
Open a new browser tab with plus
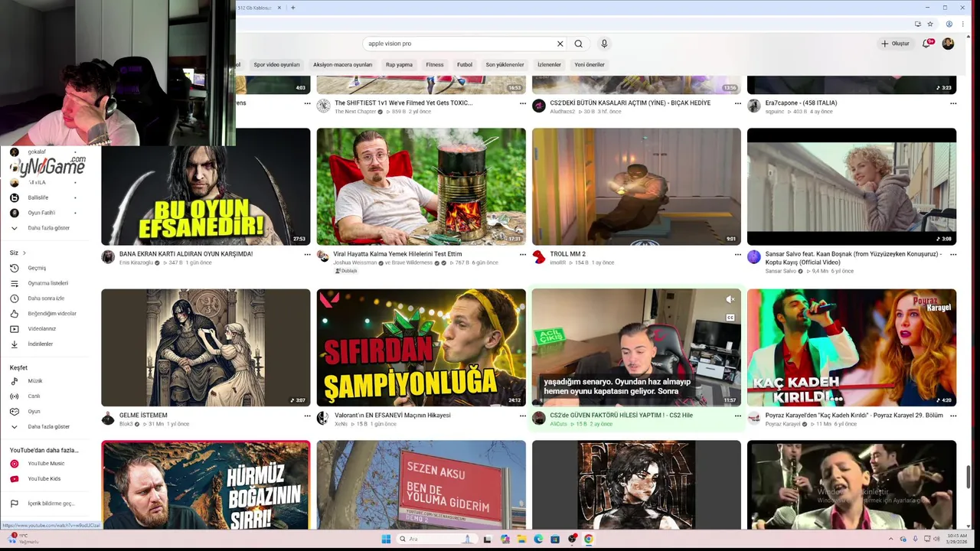coord(292,8)
